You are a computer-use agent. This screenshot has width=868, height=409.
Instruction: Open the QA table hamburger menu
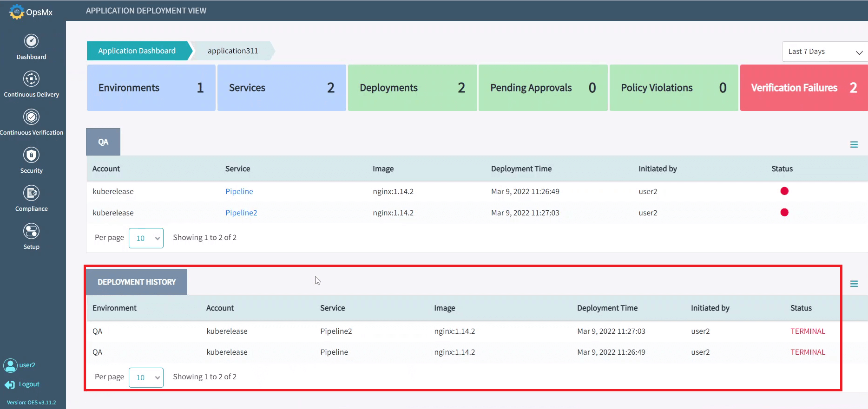tap(854, 145)
